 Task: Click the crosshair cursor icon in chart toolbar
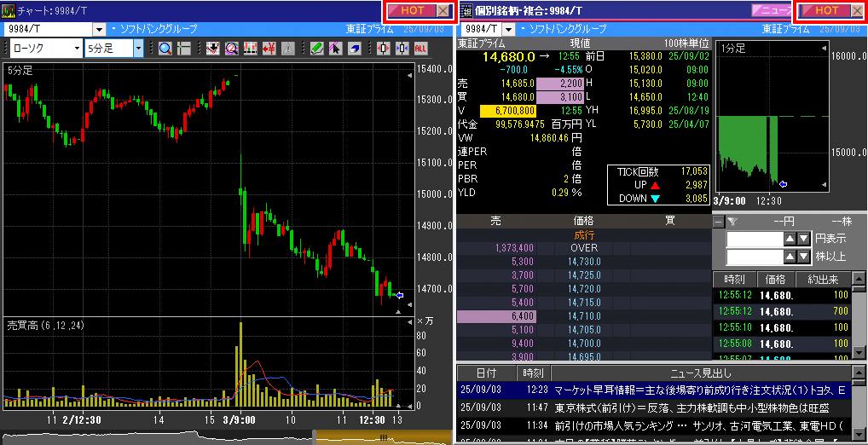click(x=185, y=49)
